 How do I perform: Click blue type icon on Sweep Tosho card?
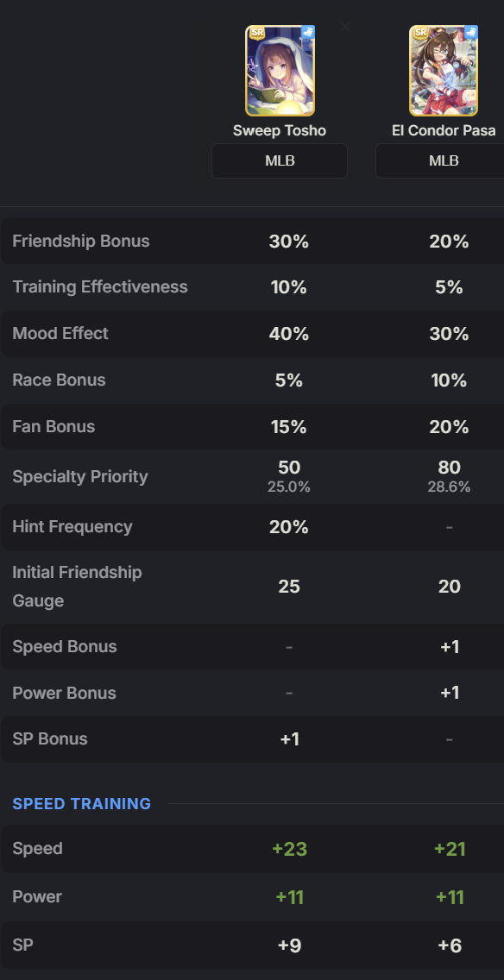(x=307, y=32)
